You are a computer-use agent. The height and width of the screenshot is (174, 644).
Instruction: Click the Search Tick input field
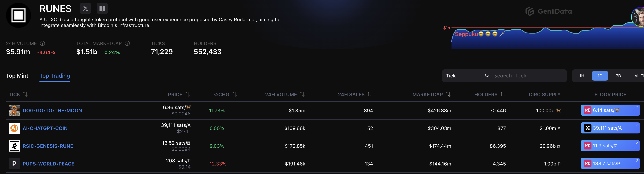(x=527, y=76)
